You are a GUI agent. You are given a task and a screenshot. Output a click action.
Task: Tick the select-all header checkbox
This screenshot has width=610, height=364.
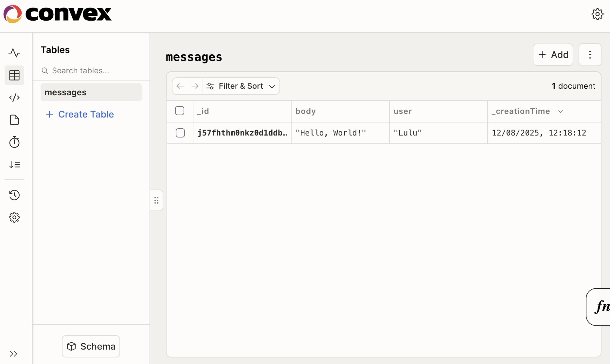pos(180,111)
